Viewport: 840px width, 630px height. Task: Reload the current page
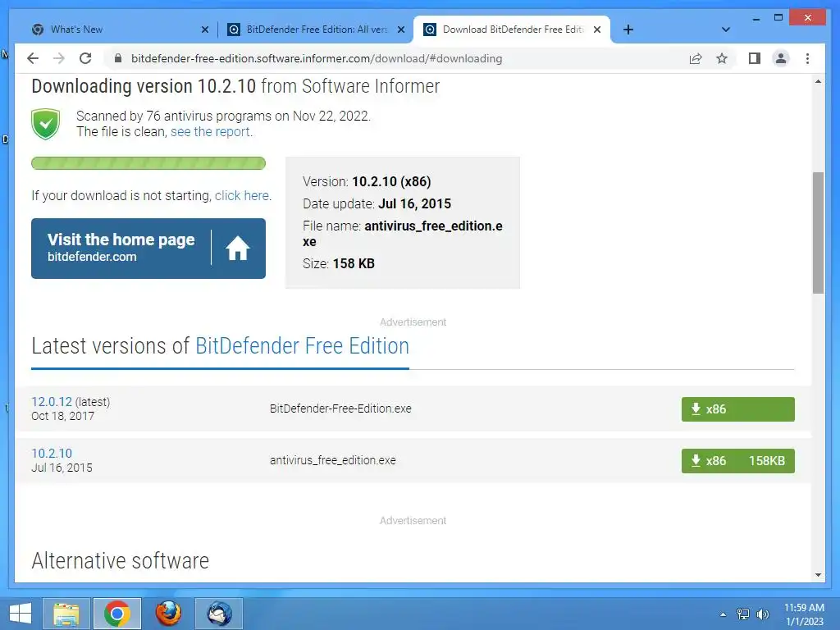85,58
